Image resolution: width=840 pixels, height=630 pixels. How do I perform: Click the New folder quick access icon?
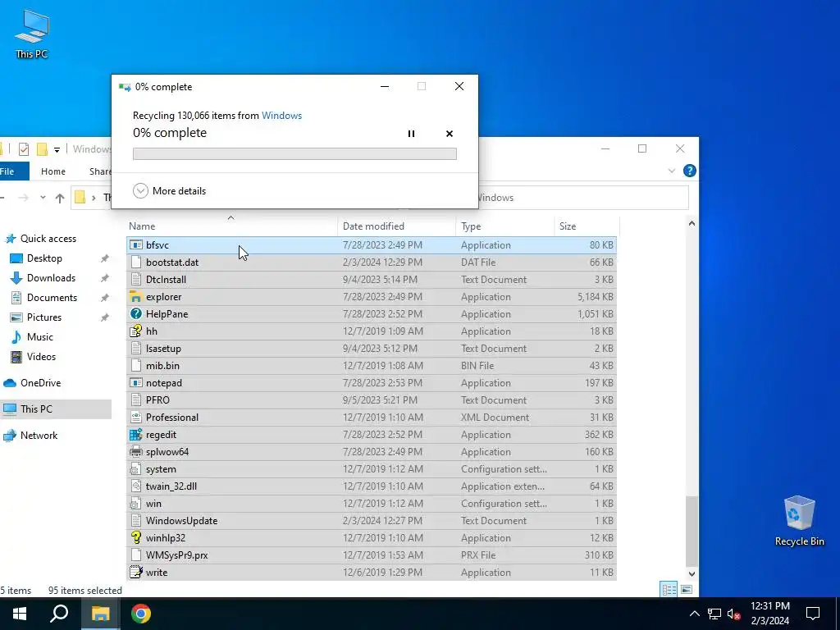point(42,149)
